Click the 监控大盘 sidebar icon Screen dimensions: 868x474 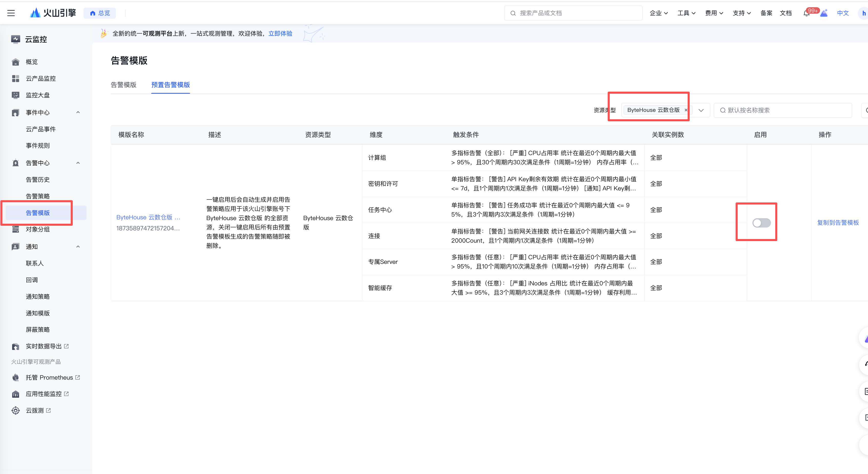[x=15, y=95]
